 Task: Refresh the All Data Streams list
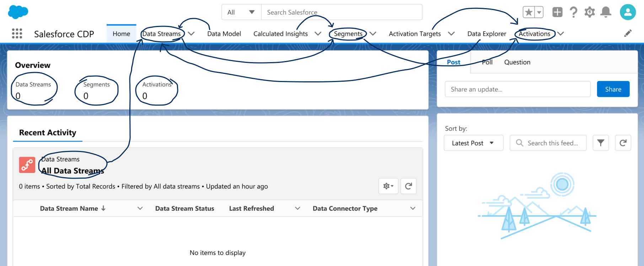[408, 186]
